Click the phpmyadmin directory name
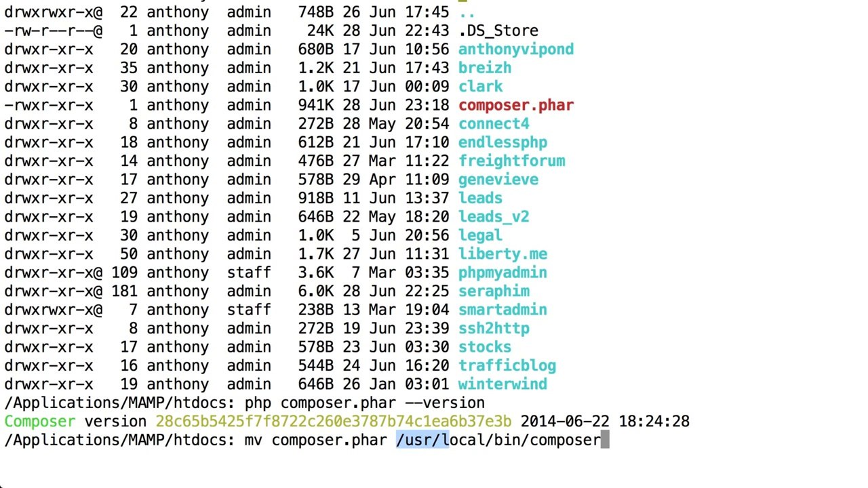This screenshot has width=868, height=488. [x=502, y=272]
